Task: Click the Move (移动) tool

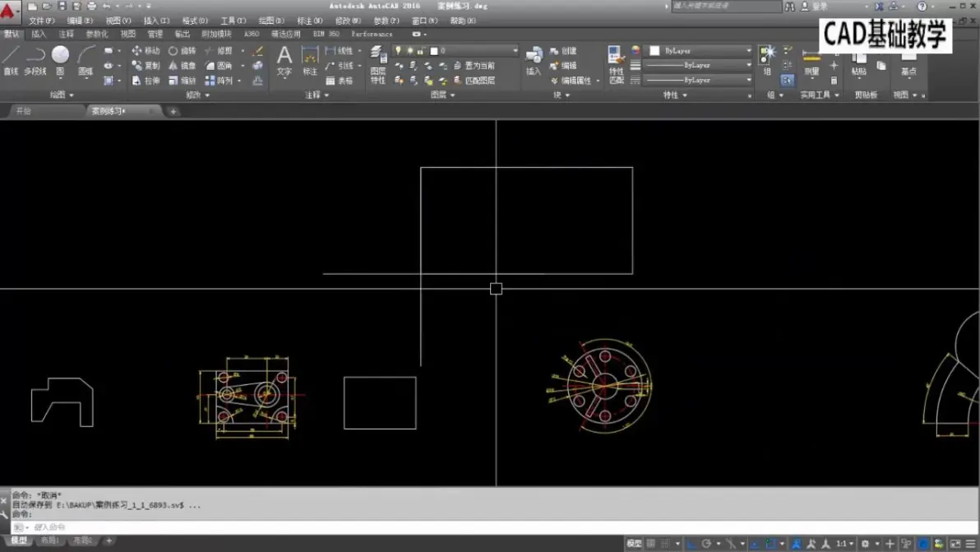Action: pyautogui.click(x=146, y=51)
